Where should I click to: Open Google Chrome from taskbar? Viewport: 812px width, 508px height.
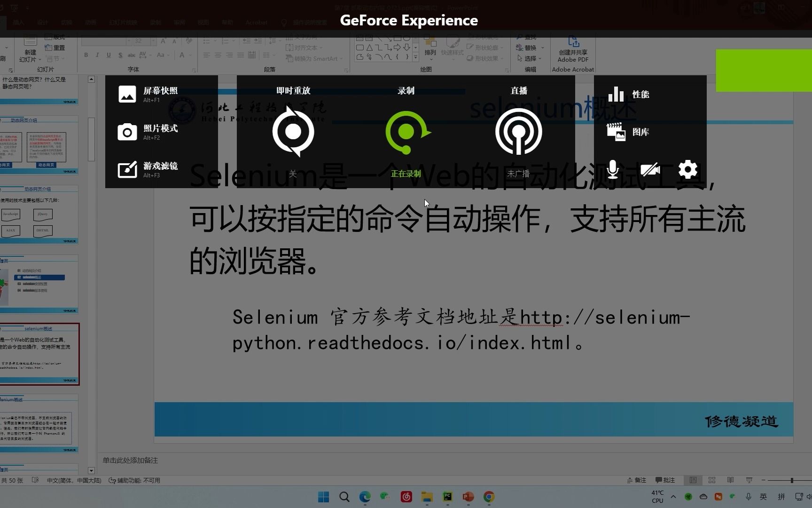coord(489,497)
